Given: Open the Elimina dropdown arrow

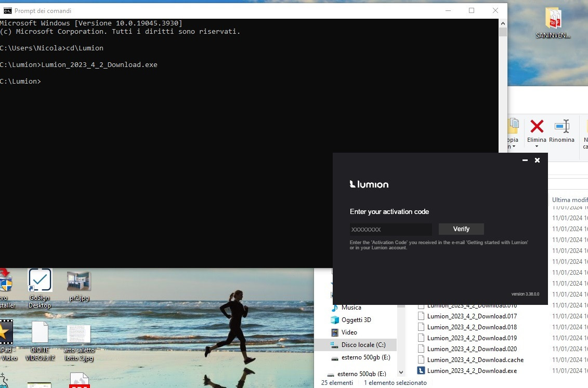Looking at the screenshot, I should 537,146.
